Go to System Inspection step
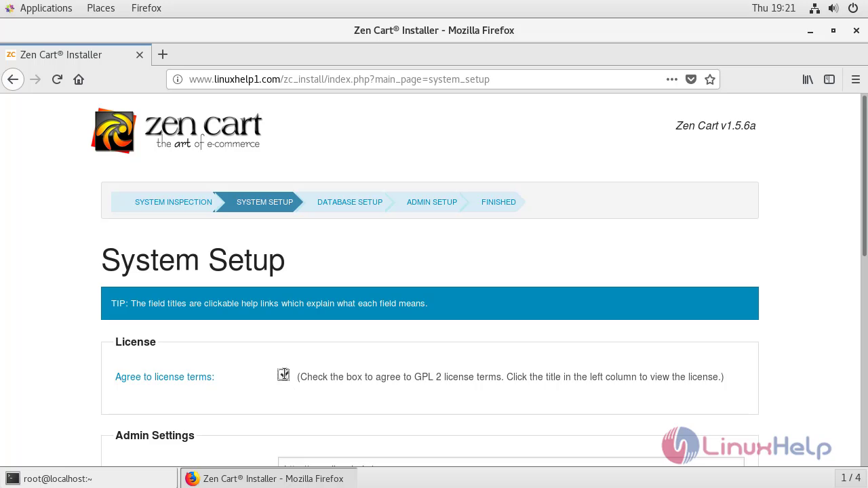Image resolution: width=868 pixels, height=488 pixels. coord(173,202)
